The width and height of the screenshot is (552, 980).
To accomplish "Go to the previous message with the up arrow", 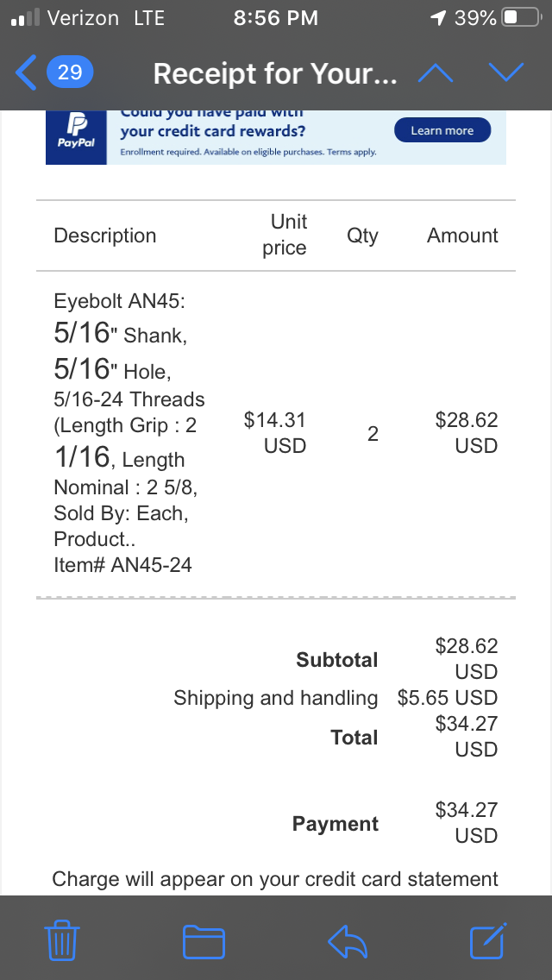I will click(435, 73).
